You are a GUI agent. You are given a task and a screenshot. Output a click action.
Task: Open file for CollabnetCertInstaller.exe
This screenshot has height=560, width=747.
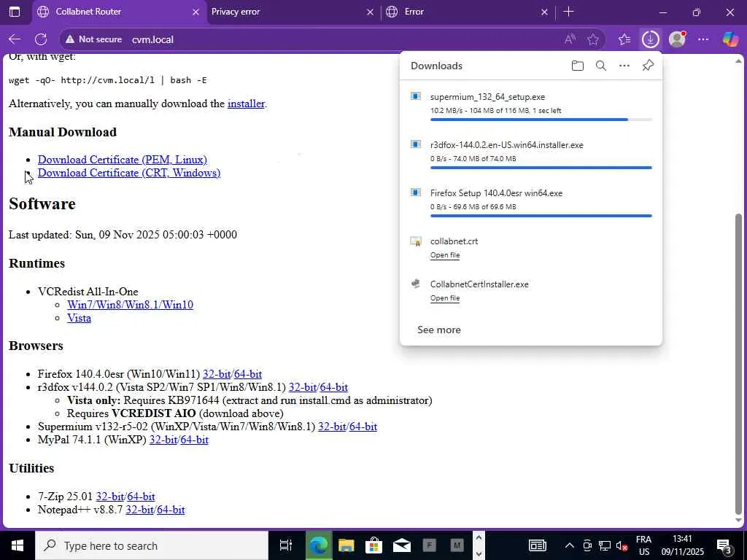[x=445, y=298]
